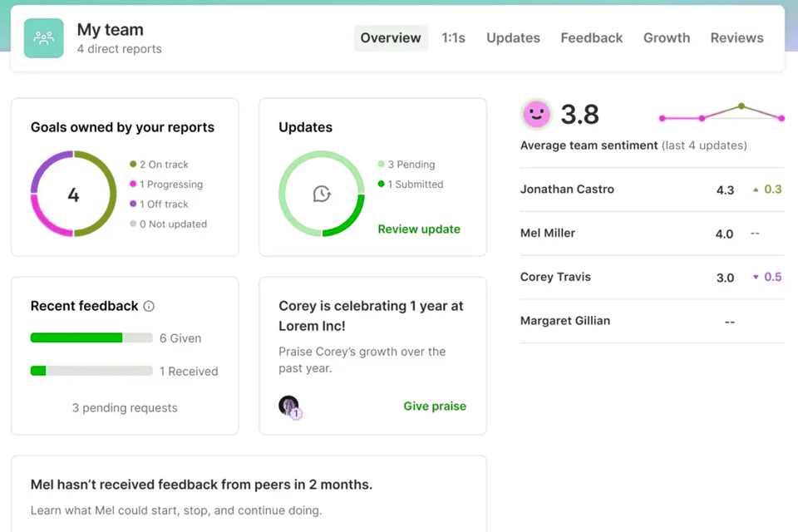The width and height of the screenshot is (798, 532).
Task: Click the 1 Received progress bar
Action: pos(91,371)
